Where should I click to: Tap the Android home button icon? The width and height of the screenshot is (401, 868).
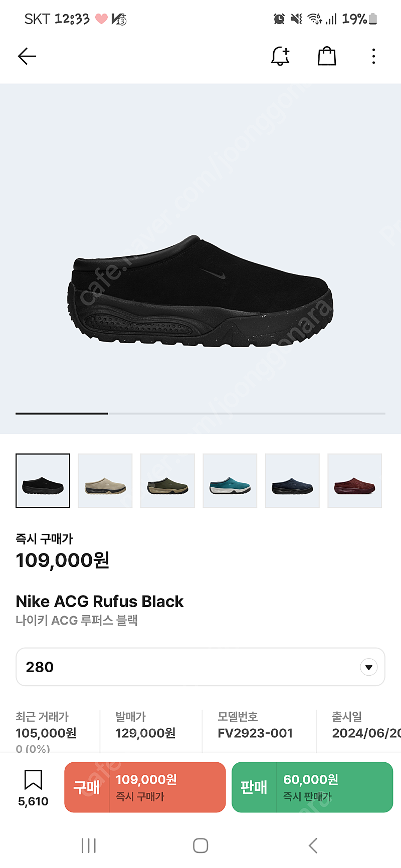click(200, 846)
